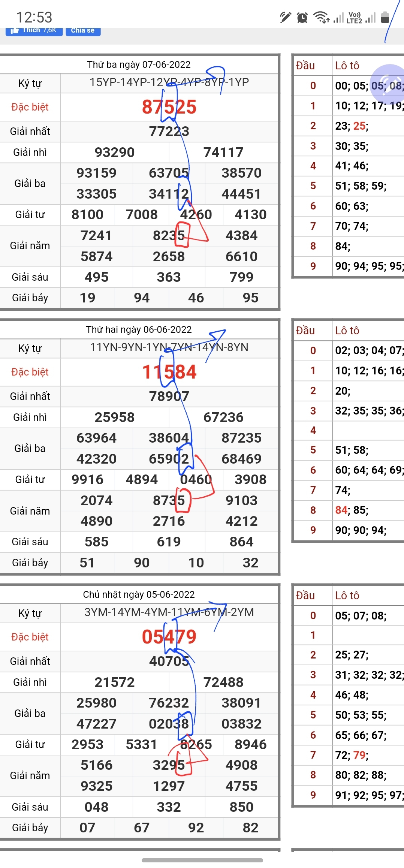
Task: Tap the bottom home gesture bar
Action: tap(202, 860)
